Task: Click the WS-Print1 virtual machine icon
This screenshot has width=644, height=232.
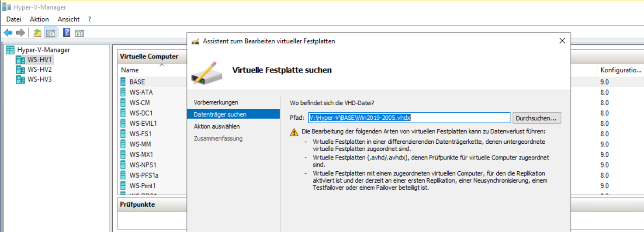Action: pyautogui.click(x=123, y=185)
